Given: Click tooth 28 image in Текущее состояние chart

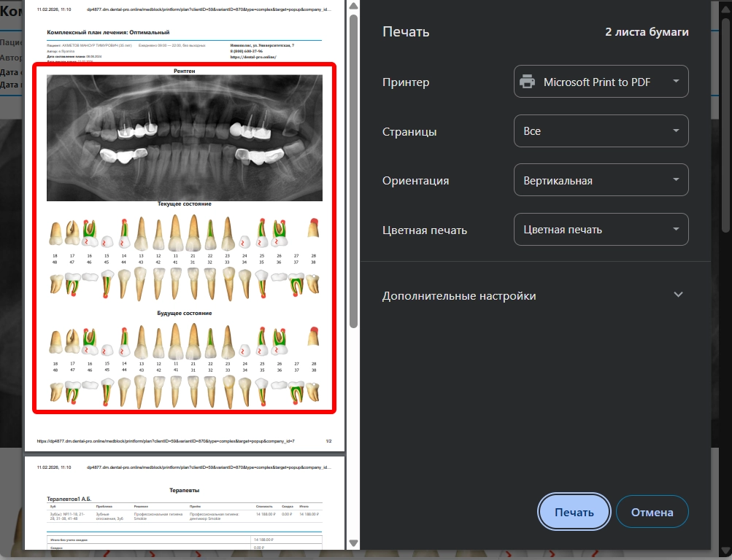Looking at the screenshot, I should [313, 230].
